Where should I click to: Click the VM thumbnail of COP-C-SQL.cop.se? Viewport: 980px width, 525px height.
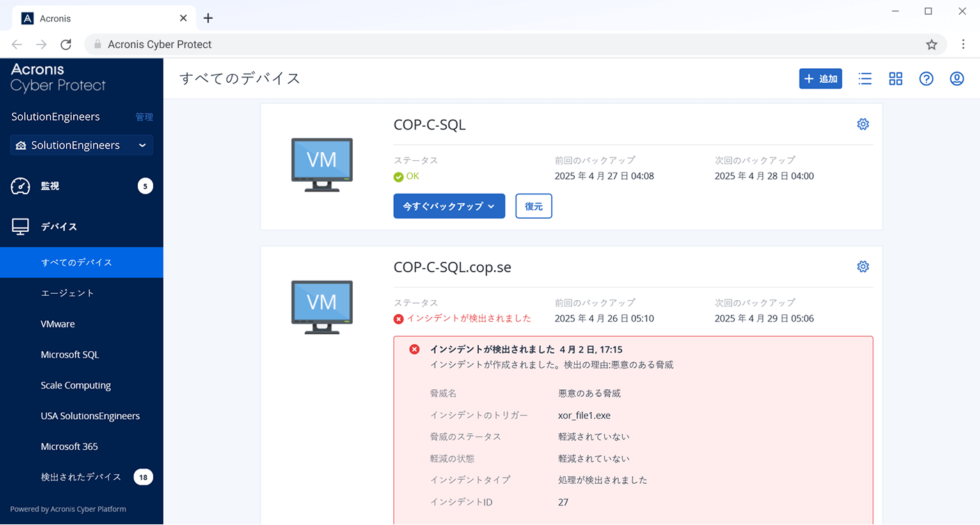coord(322,307)
